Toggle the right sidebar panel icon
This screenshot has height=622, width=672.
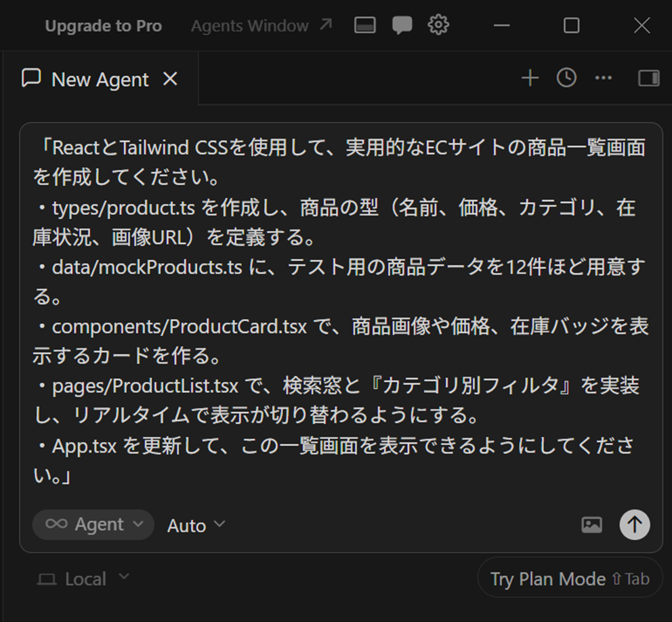[x=648, y=79]
